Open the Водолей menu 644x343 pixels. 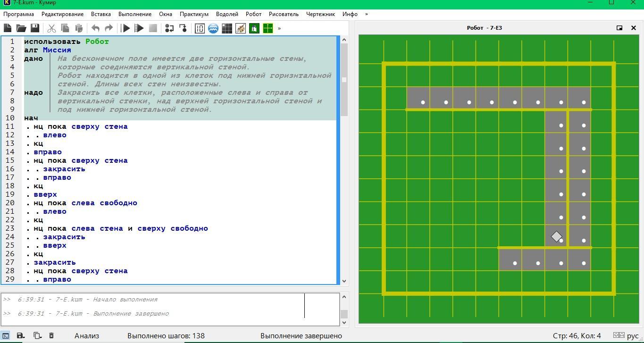[227, 14]
